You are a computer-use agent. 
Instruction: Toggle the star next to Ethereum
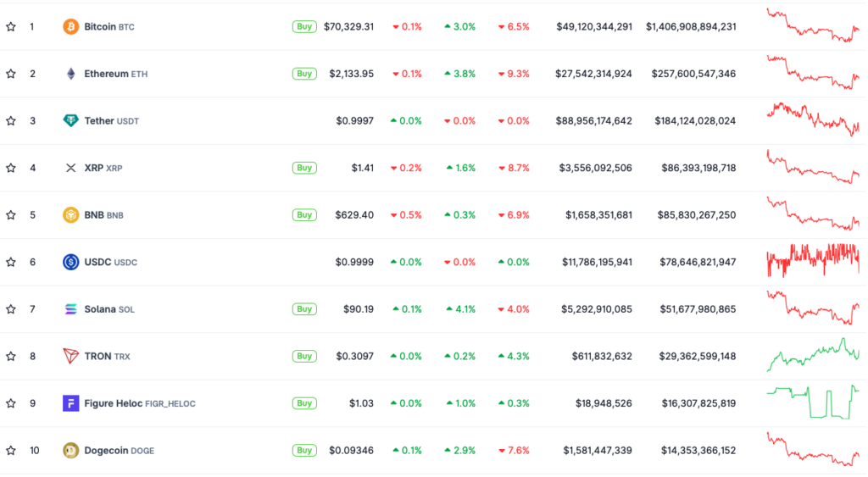pos(11,74)
